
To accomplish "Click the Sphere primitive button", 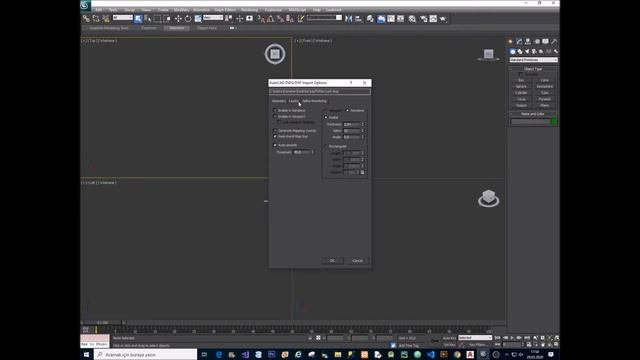I will click(521, 87).
